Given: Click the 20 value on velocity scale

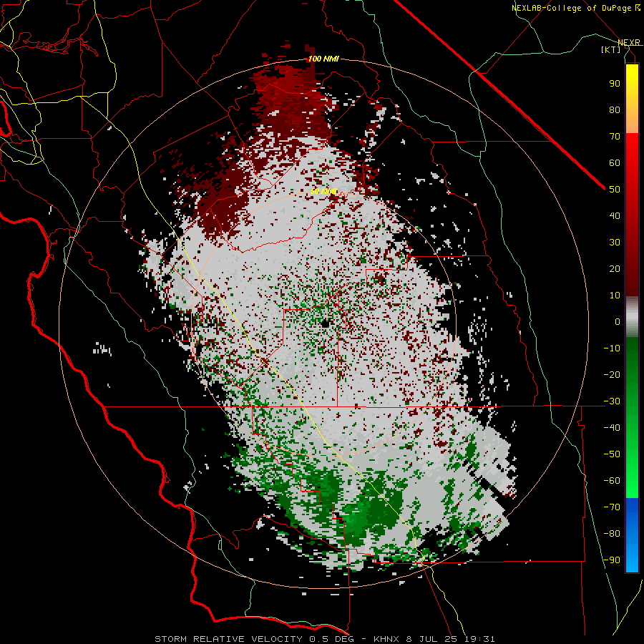Looking at the screenshot, I should click(x=615, y=268).
